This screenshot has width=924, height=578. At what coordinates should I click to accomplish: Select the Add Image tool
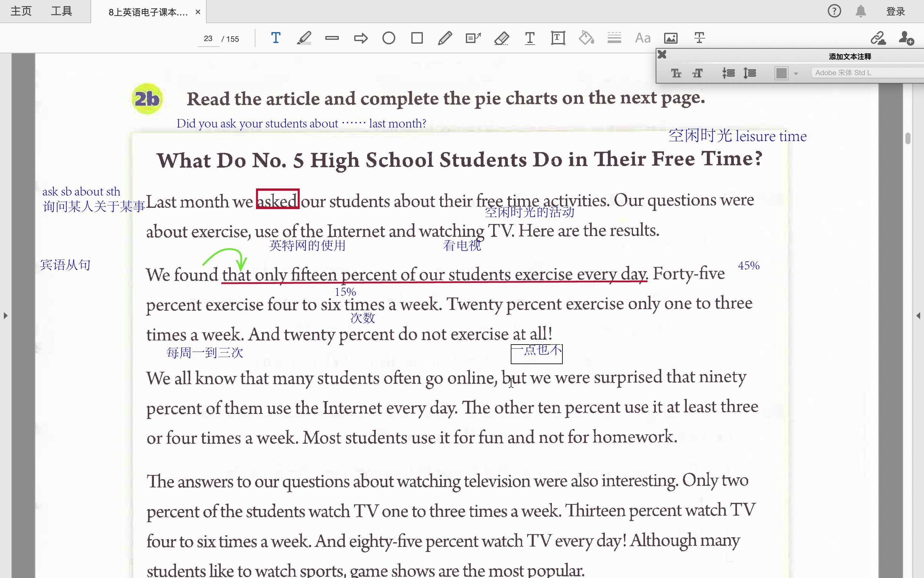(671, 38)
